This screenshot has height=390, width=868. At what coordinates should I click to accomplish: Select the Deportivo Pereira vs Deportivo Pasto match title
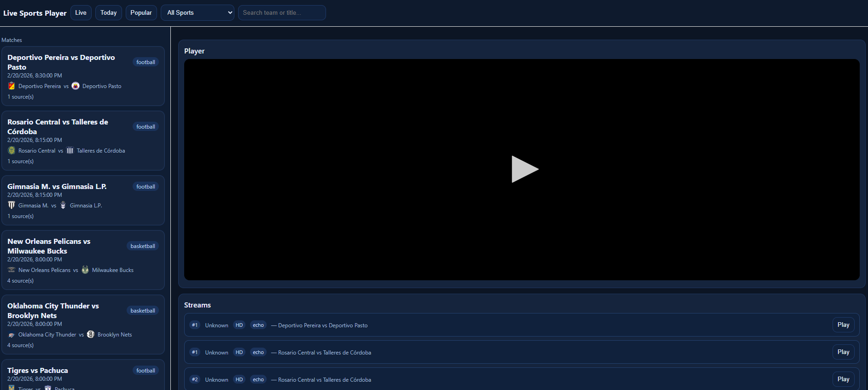61,62
